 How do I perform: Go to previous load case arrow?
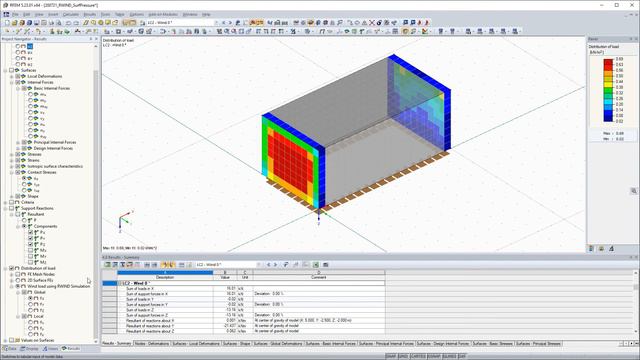click(223, 23)
